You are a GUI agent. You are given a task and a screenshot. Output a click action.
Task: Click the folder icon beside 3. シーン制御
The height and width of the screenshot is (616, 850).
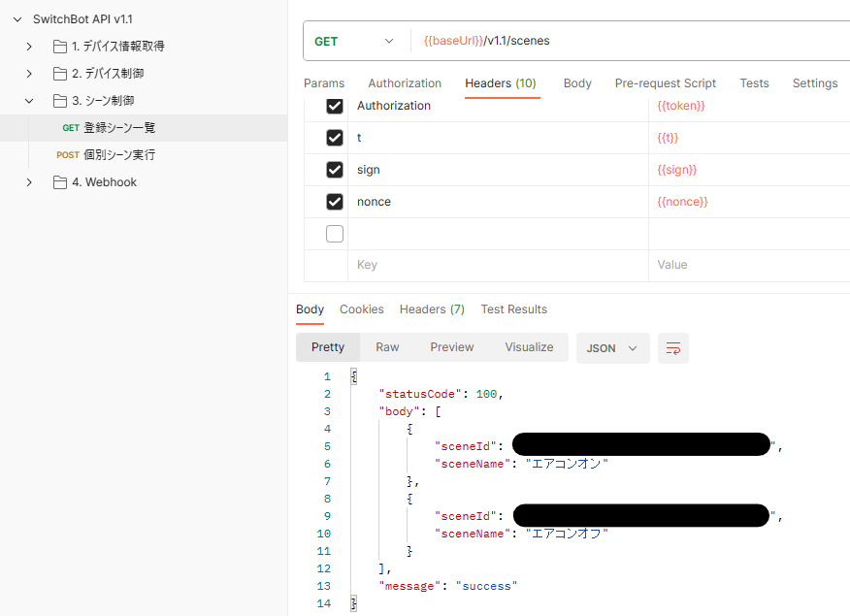58,100
